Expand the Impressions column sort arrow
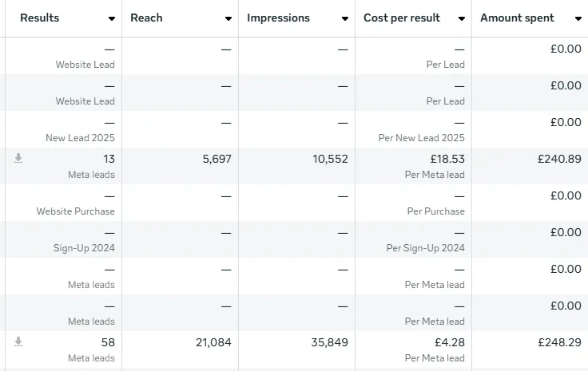The width and height of the screenshot is (588, 371). pyautogui.click(x=344, y=18)
